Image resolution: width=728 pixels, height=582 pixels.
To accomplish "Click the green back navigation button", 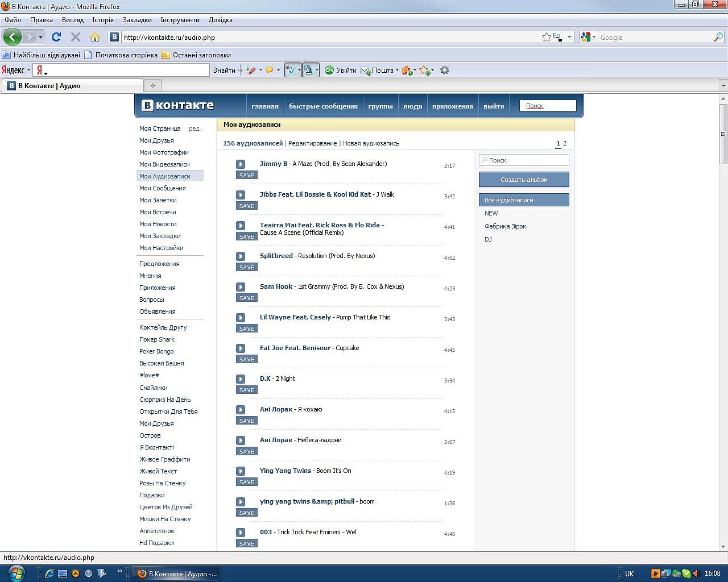I will [13, 37].
